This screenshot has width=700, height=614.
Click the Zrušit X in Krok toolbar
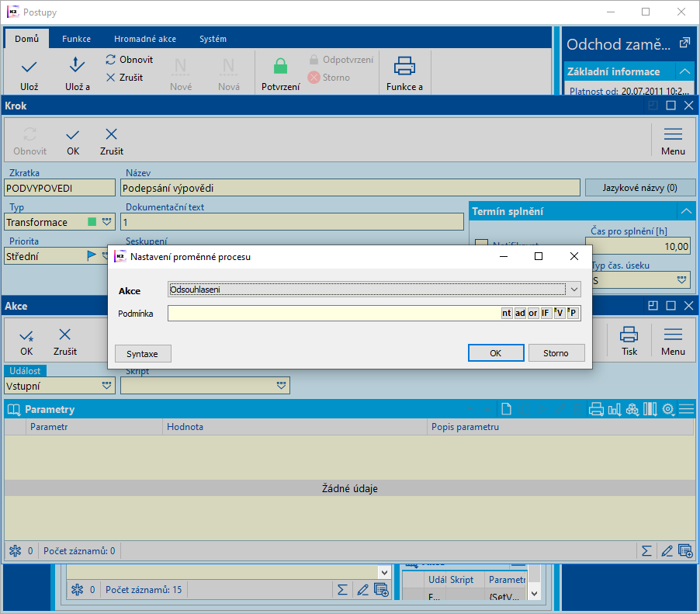[111, 134]
